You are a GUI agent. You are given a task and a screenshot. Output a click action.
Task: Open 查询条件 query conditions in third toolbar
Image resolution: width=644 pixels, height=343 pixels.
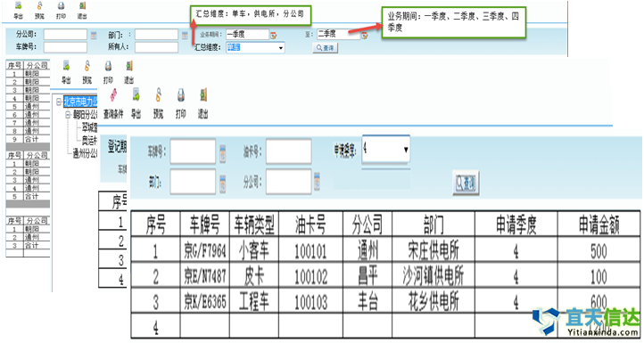click(x=113, y=103)
